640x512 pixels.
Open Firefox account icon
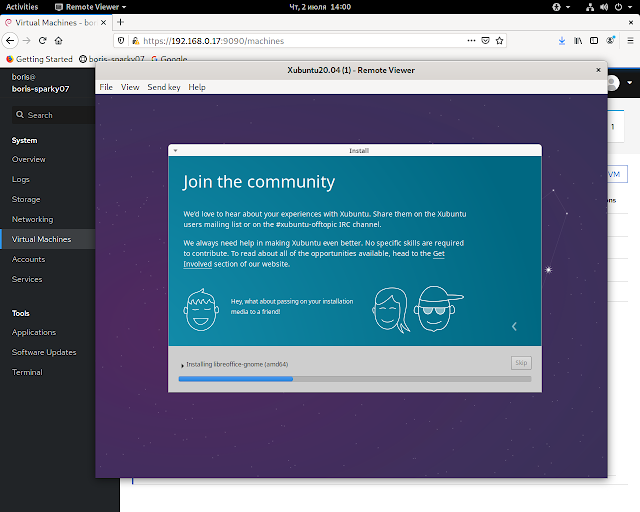pos(610,40)
